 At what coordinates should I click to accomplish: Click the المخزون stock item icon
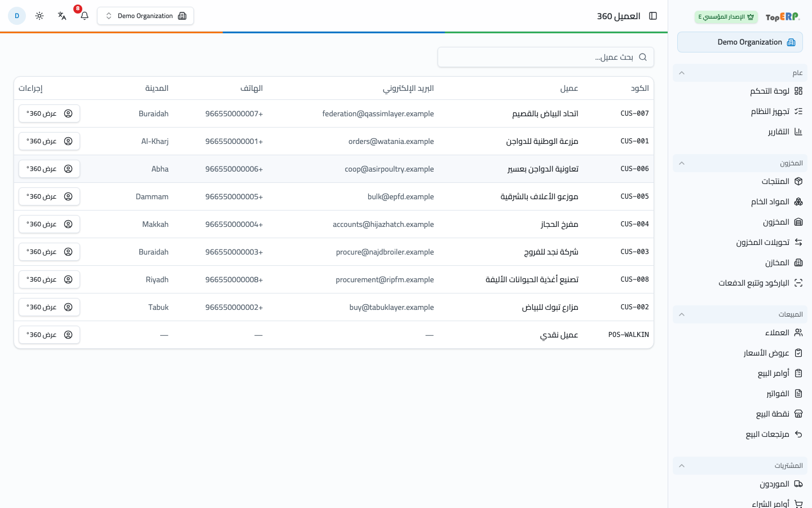(798, 222)
